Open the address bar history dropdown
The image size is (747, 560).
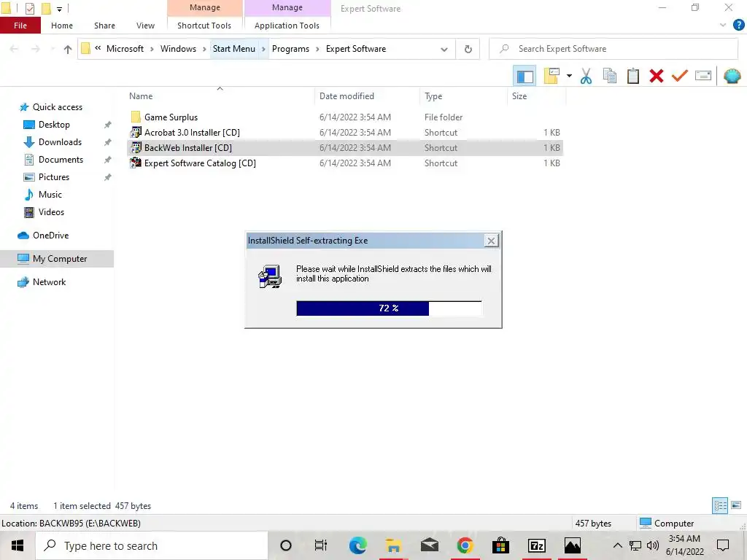444,49
